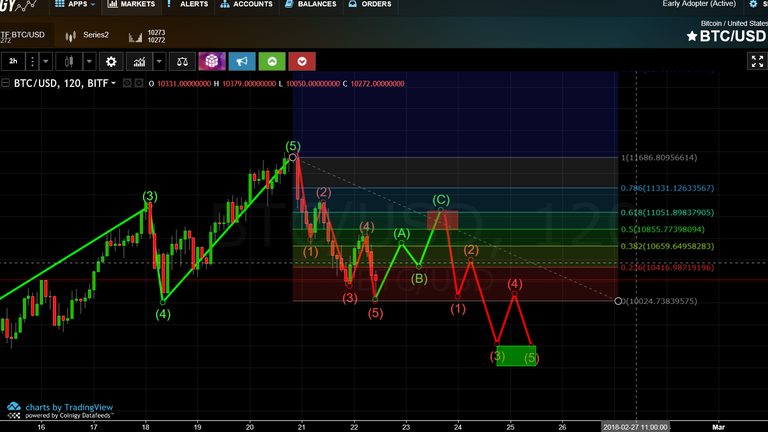Image resolution: width=768 pixels, height=432 pixels.
Task: Click the green (C) wave label
Action: coord(441,199)
